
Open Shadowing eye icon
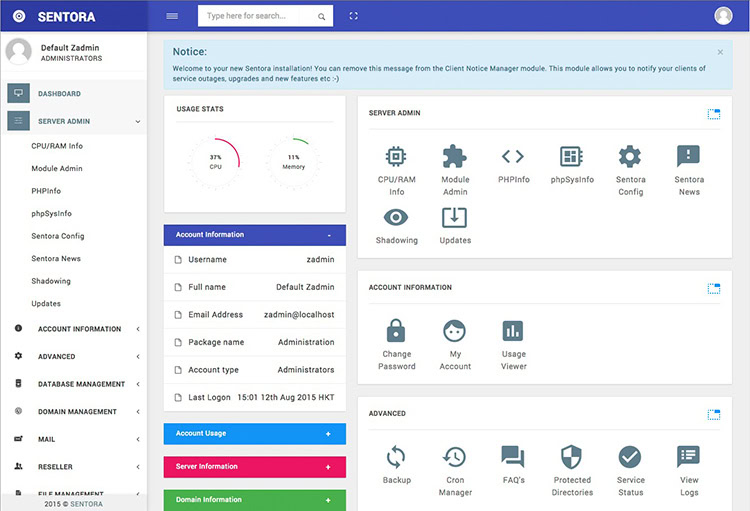[x=396, y=217]
